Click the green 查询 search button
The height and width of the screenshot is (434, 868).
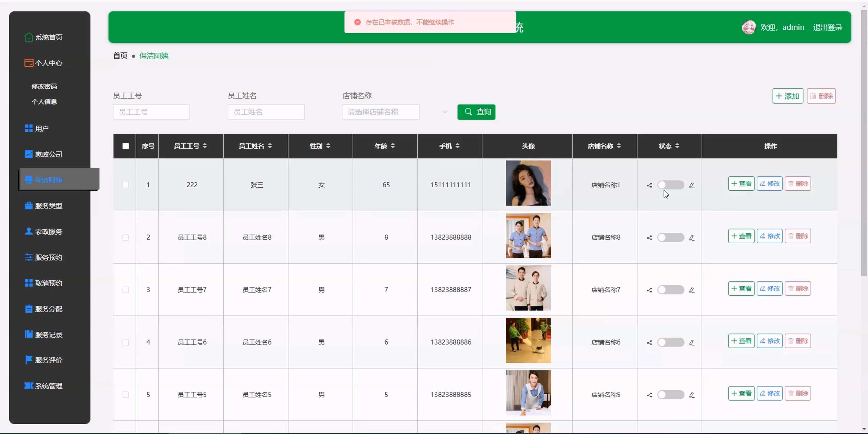click(476, 112)
